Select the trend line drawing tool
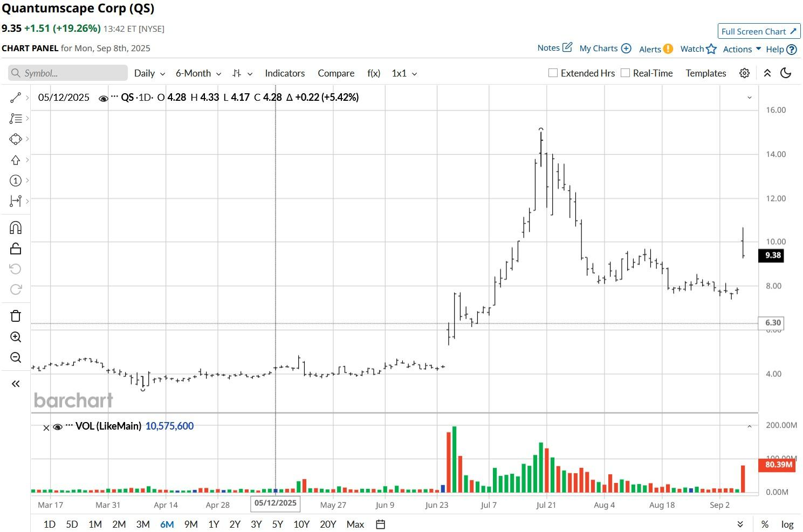This screenshot has width=803, height=532. point(16,98)
